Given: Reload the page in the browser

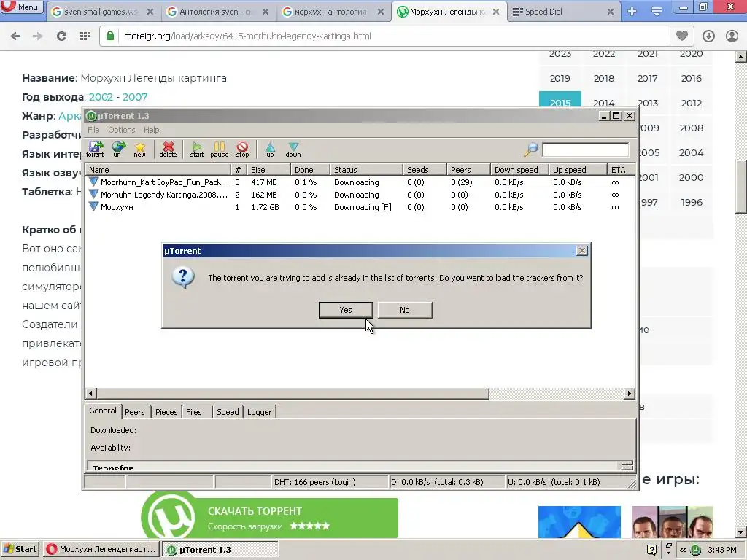Looking at the screenshot, I should 61,36.
